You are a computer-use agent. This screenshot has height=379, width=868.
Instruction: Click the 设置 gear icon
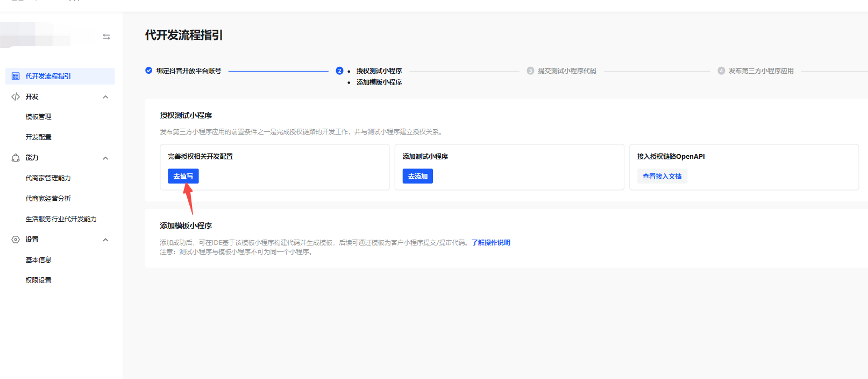coord(16,240)
